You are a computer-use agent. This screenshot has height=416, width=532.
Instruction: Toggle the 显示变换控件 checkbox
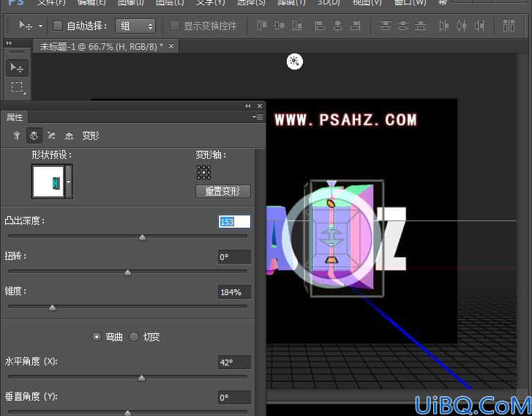point(175,26)
